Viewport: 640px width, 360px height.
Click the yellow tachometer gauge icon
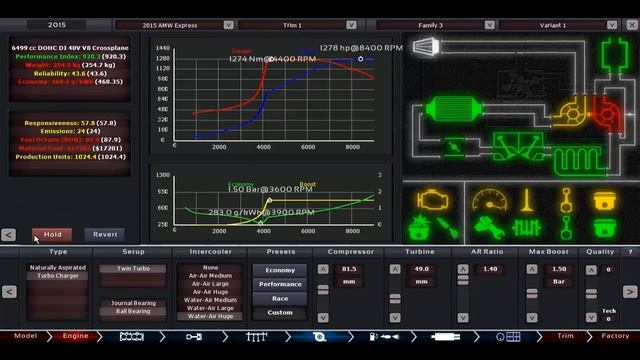(x=490, y=200)
